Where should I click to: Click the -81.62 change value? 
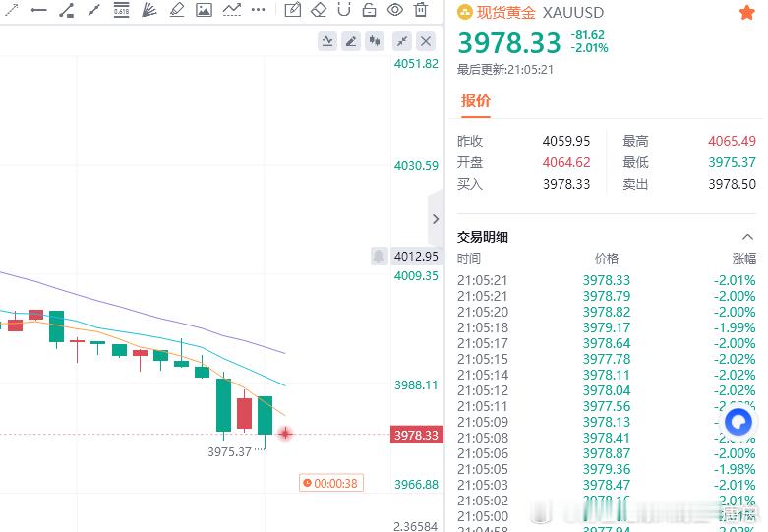click(x=588, y=35)
